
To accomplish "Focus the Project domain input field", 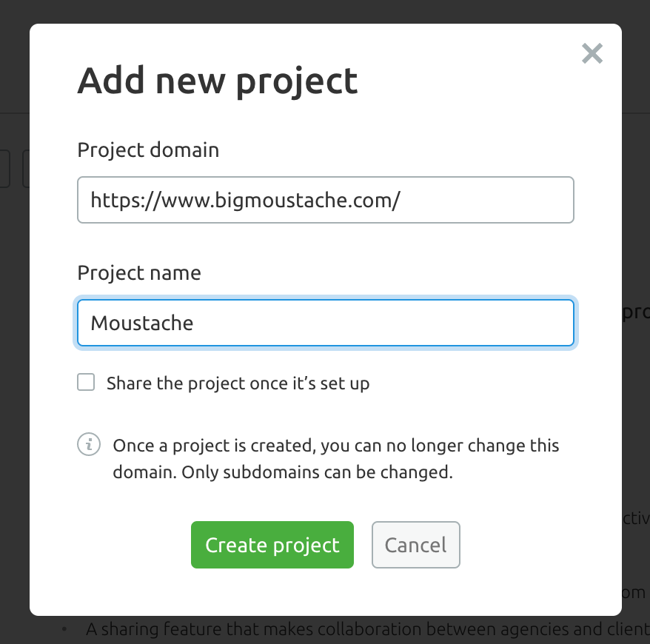I will click(326, 200).
